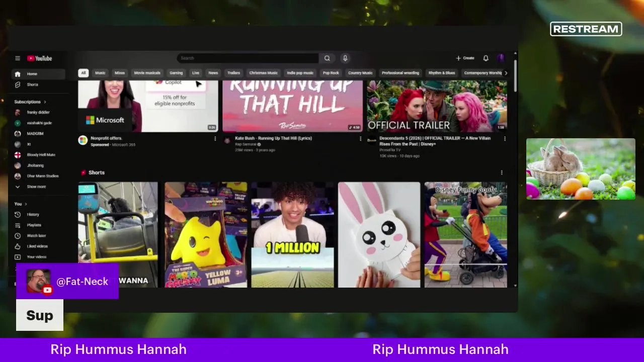Expand the Subscriptions section arrow

coord(45,102)
